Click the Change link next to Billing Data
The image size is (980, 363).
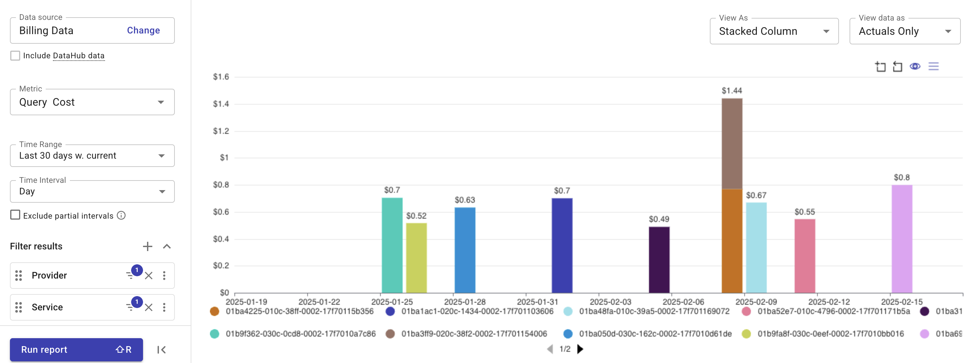[x=143, y=30]
